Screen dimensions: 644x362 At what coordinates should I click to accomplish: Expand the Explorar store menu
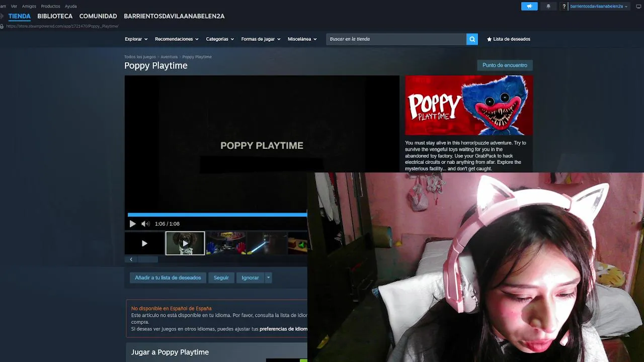(x=136, y=39)
